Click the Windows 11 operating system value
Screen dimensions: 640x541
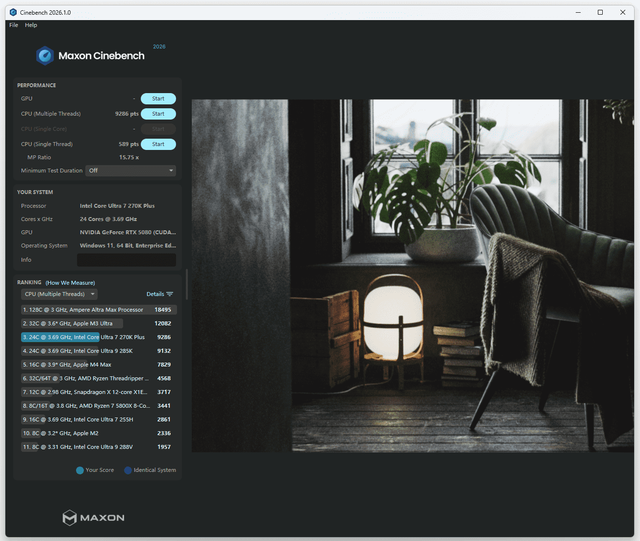[128, 245]
